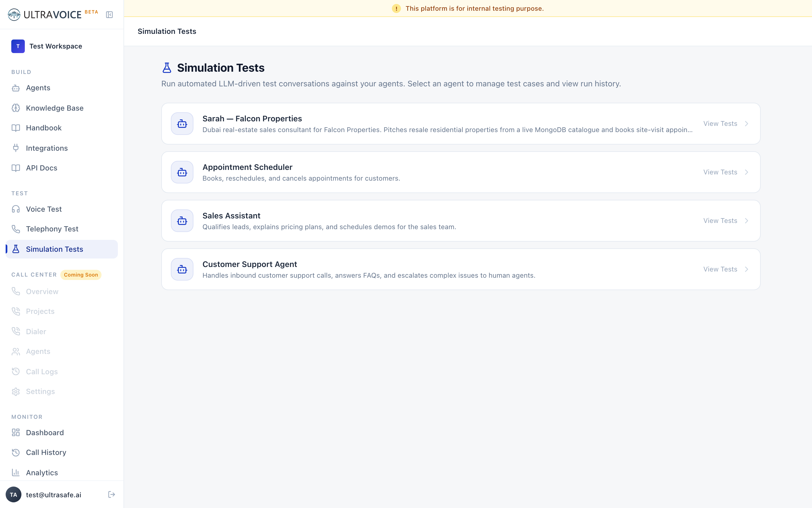
Task: Click the Agents robot icon under Build
Action: [x=16, y=88]
